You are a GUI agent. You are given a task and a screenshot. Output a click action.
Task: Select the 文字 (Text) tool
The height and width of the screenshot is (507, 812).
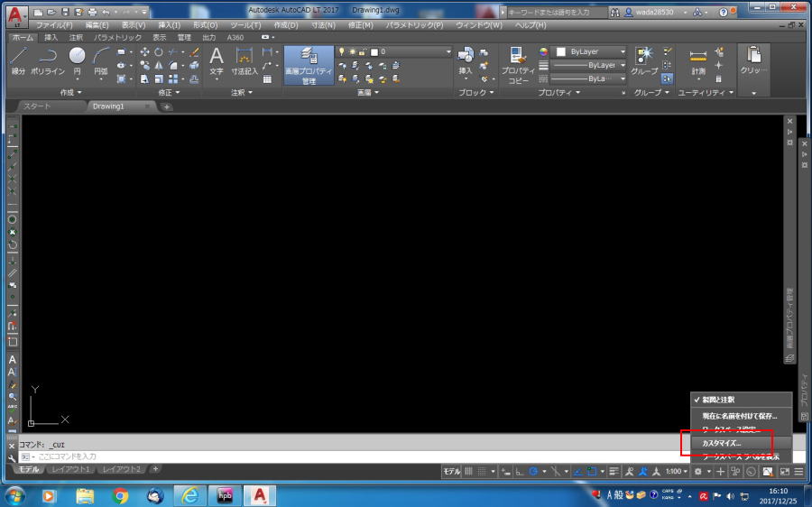pyautogui.click(x=217, y=61)
